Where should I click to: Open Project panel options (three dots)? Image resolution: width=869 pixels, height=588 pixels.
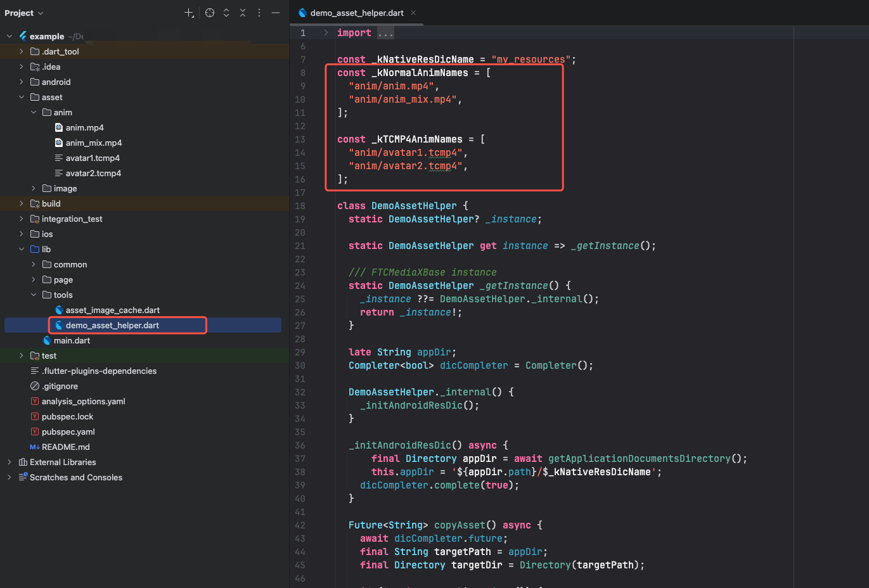pyautogui.click(x=259, y=13)
